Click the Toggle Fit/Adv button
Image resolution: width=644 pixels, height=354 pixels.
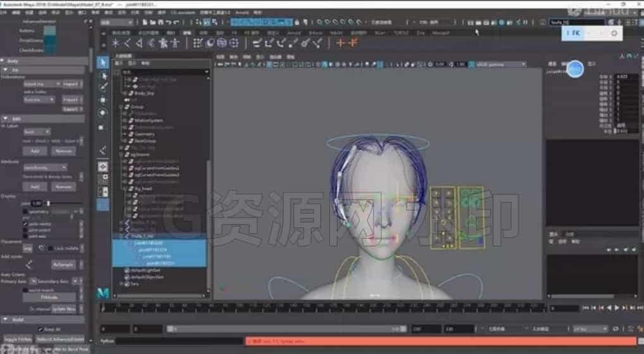tap(18, 339)
